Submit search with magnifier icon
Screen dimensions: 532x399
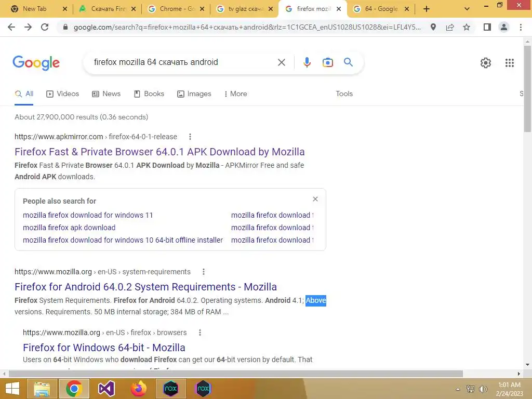[349, 62]
